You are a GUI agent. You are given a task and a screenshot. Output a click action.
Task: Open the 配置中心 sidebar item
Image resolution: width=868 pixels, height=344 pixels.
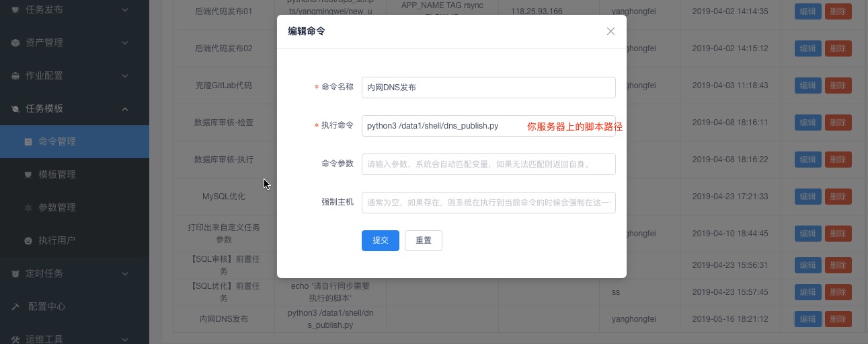74,306
